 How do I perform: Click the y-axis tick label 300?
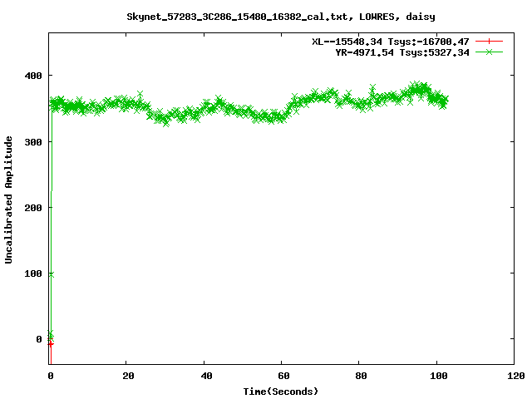[x=33, y=142]
